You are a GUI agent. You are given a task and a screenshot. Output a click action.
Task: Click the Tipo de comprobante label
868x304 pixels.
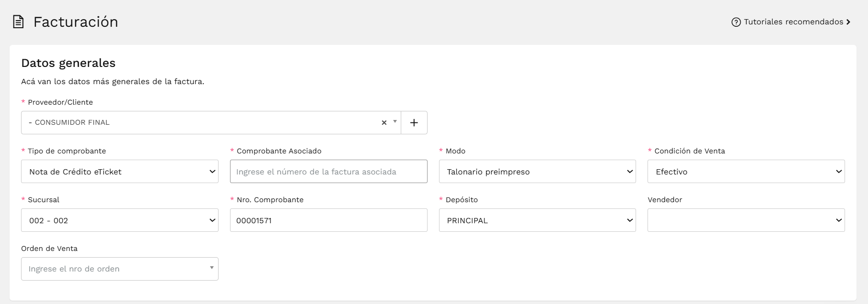pyautogui.click(x=67, y=151)
